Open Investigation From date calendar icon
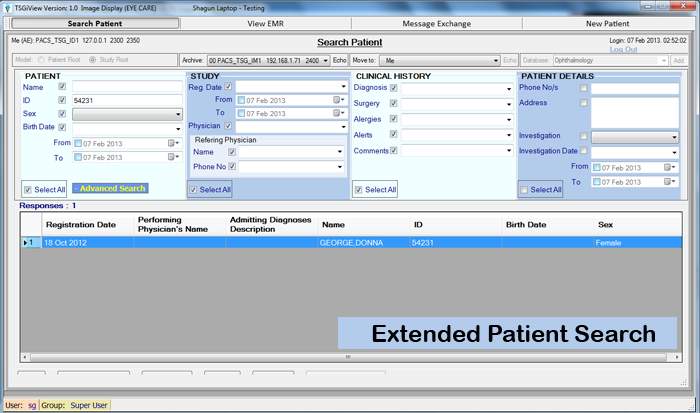 [670, 167]
